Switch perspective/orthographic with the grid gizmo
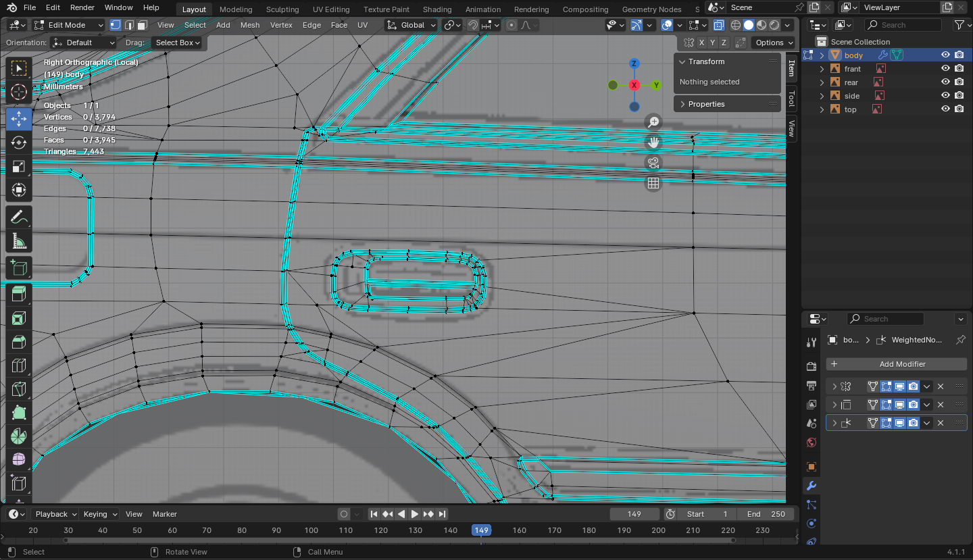 click(653, 183)
